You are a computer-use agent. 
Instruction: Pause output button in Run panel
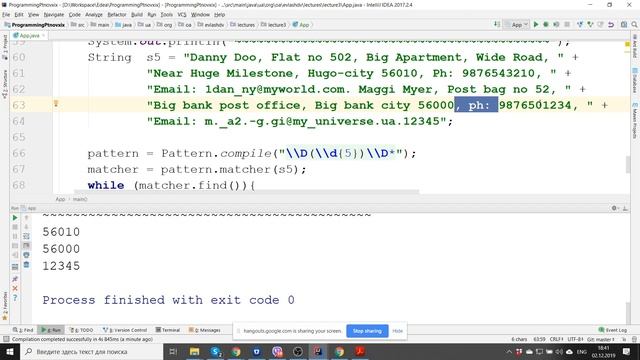[x=15, y=236]
